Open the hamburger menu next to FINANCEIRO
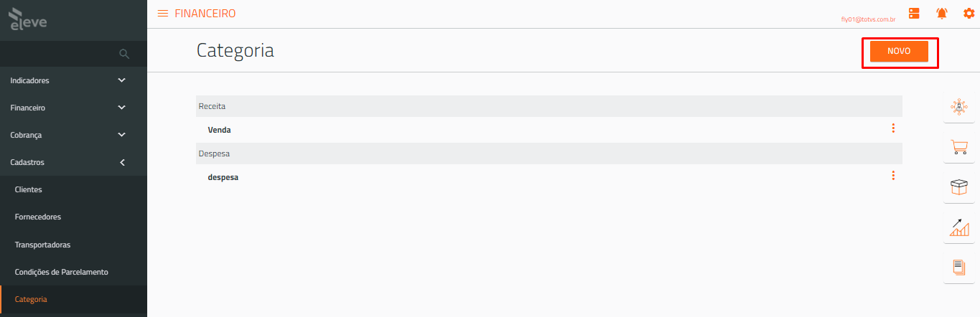This screenshot has height=317, width=980. tap(163, 14)
